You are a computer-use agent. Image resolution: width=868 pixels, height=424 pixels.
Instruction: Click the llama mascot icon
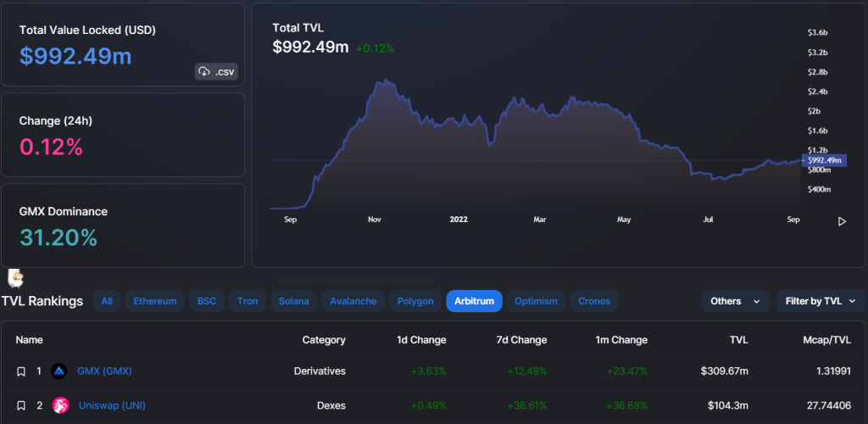point(15,277)
